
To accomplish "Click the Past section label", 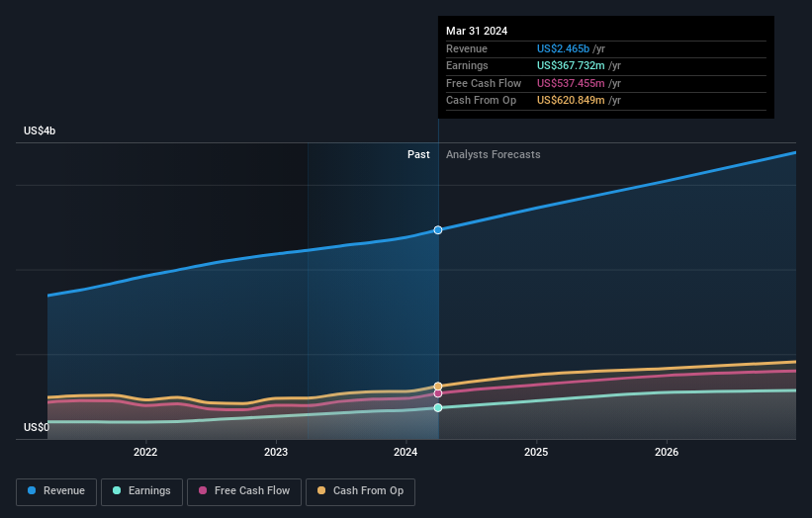I will [x=418, y=155].
